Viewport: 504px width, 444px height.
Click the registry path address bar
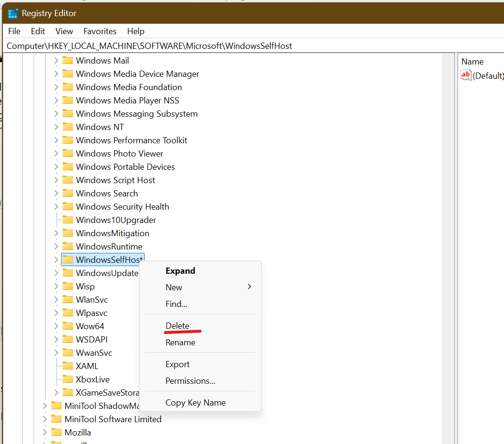(254, 46)
